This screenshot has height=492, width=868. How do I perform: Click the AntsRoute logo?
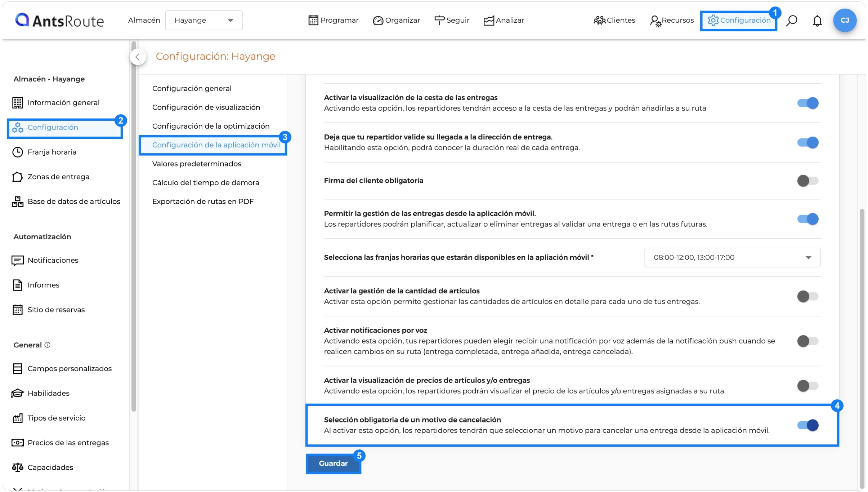(x=59, y=21)
